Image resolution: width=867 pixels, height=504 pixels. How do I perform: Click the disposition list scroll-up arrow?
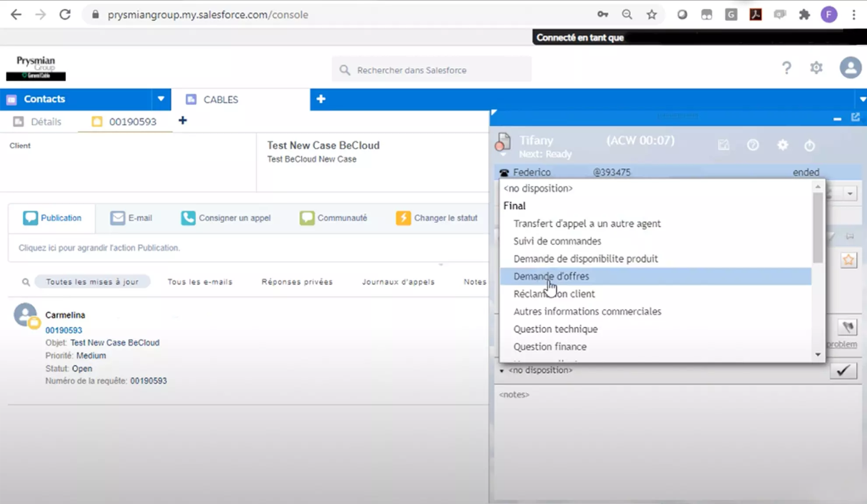coord(818,187)
